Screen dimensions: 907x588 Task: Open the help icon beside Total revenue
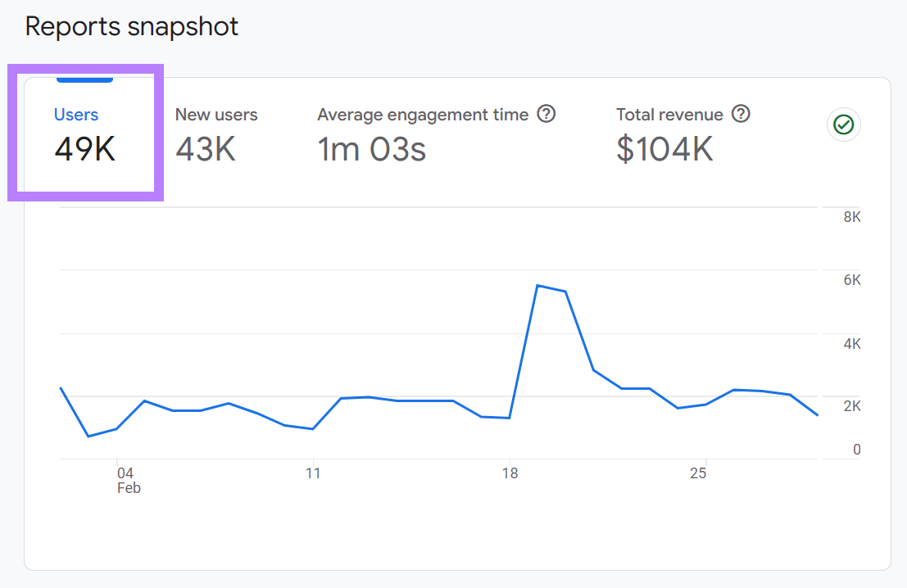pyautogui.click(x=741, y=115)
